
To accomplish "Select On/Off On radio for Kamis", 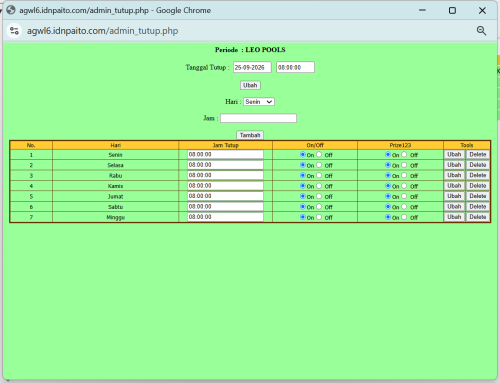I will [303, 185].
